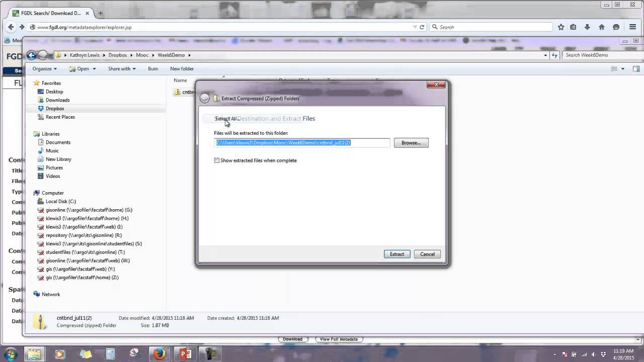This screenshot has width=644, height=362.
Task: Open the Firefox hamburger menu
Action: click(633, 27)
